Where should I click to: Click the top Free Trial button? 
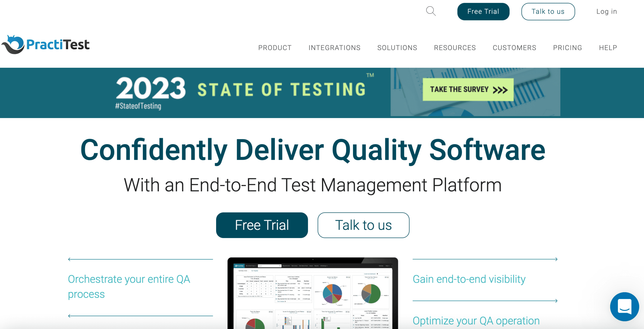pyautogui.click(x=483, y=12)
